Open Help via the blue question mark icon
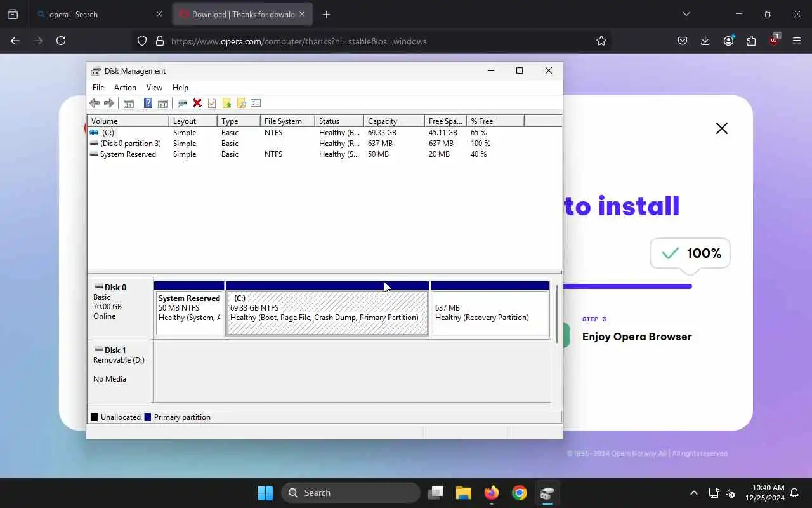This screenshot has height=508, width=812. pyautogui.click(x=148, y=103)
